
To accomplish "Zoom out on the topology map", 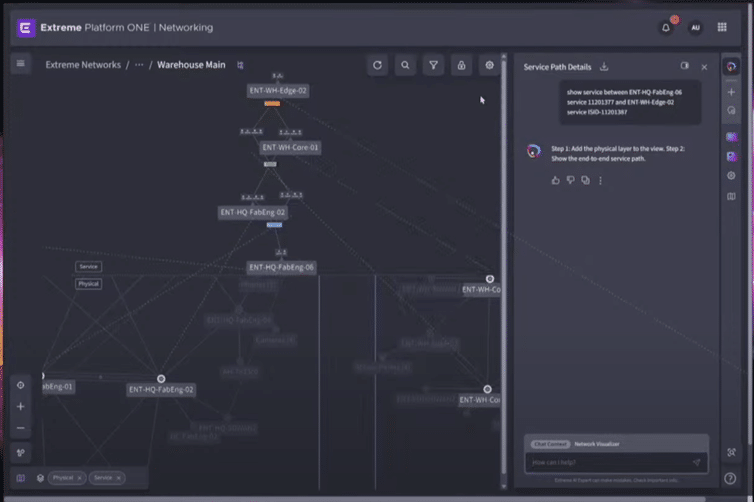I will (21, 428).
